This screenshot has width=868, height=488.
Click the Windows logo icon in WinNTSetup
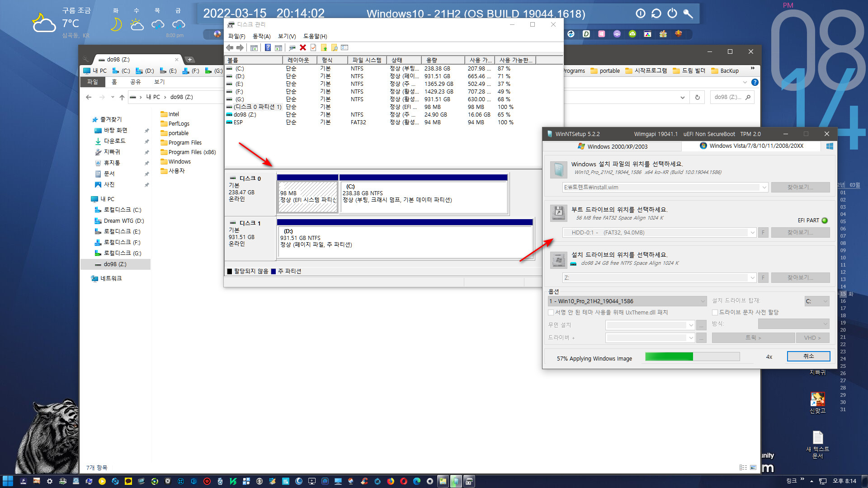[x=830, y=146]
